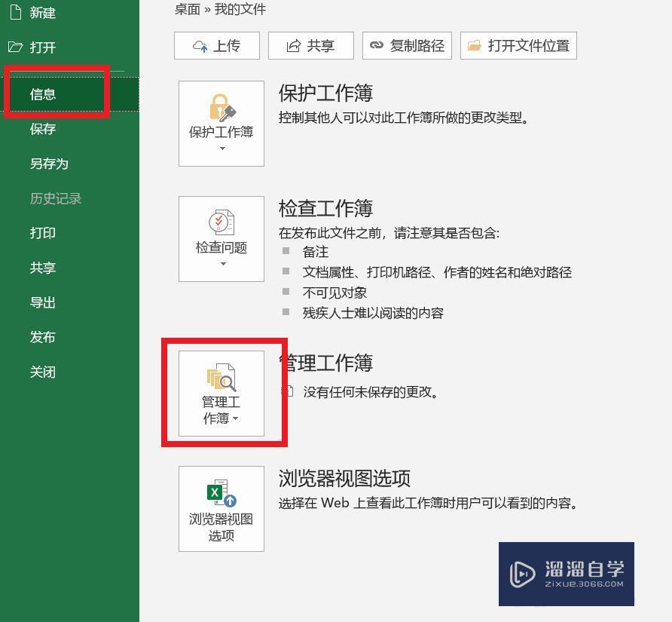Click 我的文件 in the path breadcrumb
672x622 pixels.
click(240, 9)
